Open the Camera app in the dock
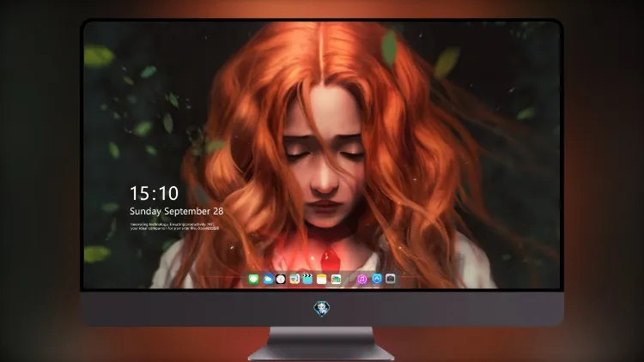 click(x=391, y=279)
